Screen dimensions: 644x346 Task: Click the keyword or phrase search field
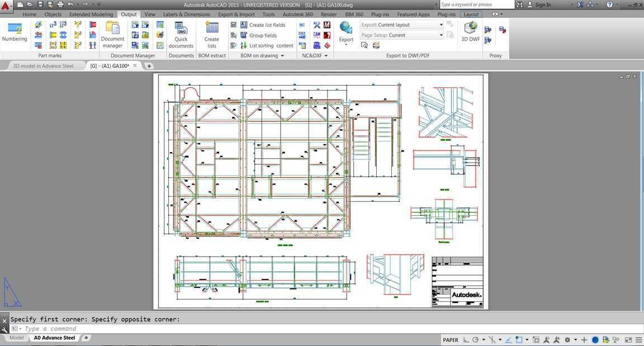(476, 4)
